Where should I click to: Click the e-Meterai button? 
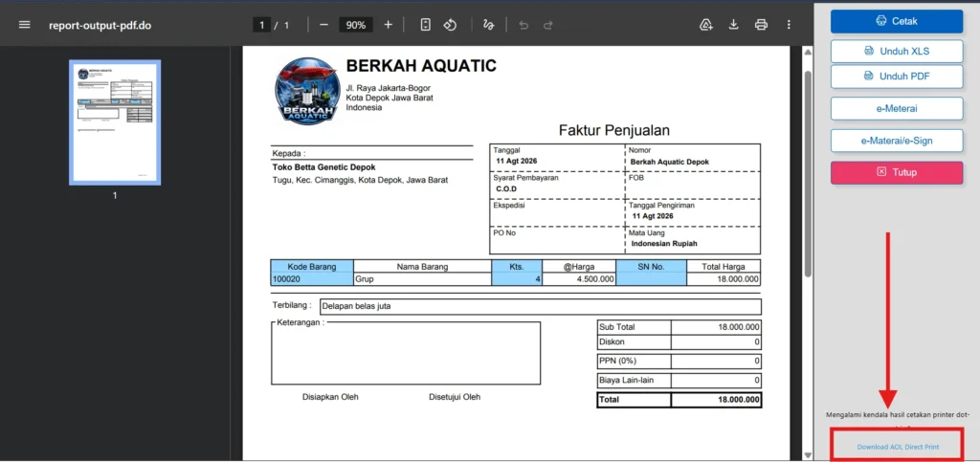tap(896, 109)
